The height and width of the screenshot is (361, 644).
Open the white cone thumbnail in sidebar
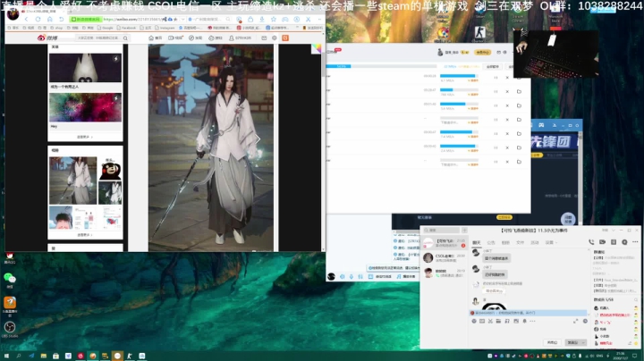pyautogui.click(x=86, y=68)
